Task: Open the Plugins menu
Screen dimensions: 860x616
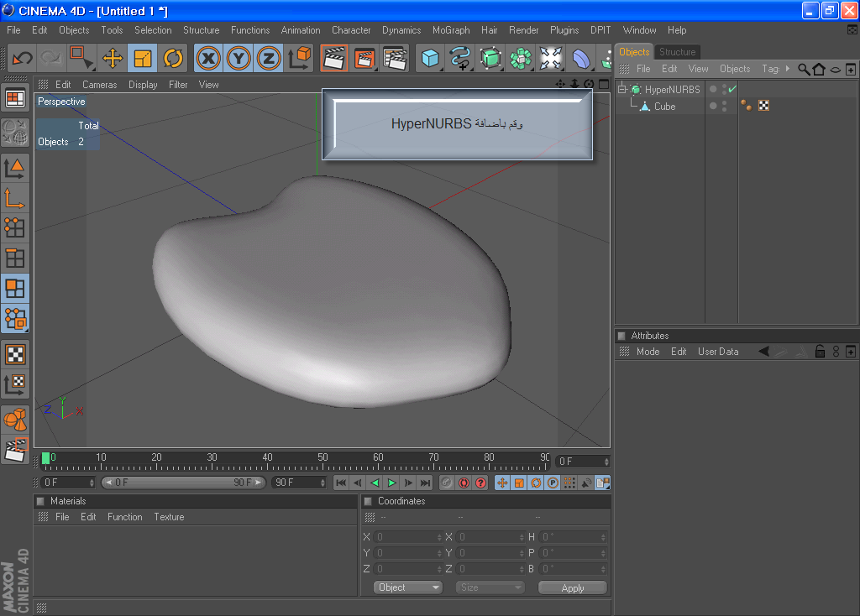Action: (564, 30)
